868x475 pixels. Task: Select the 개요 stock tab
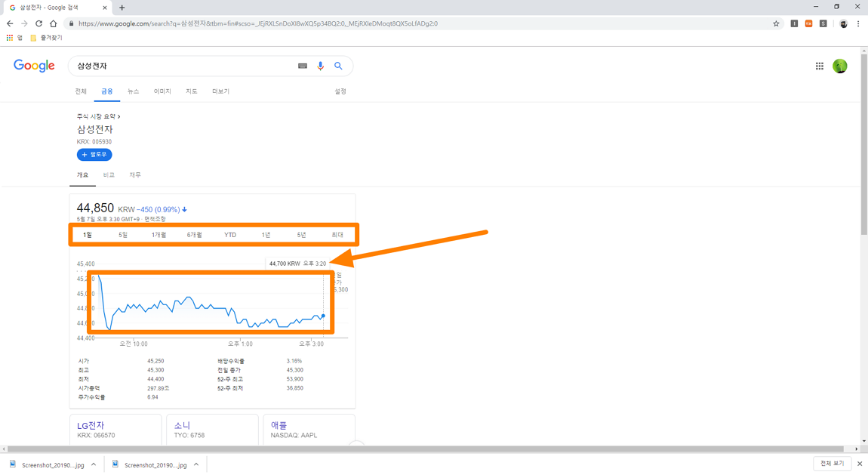(x=82, y=175)
